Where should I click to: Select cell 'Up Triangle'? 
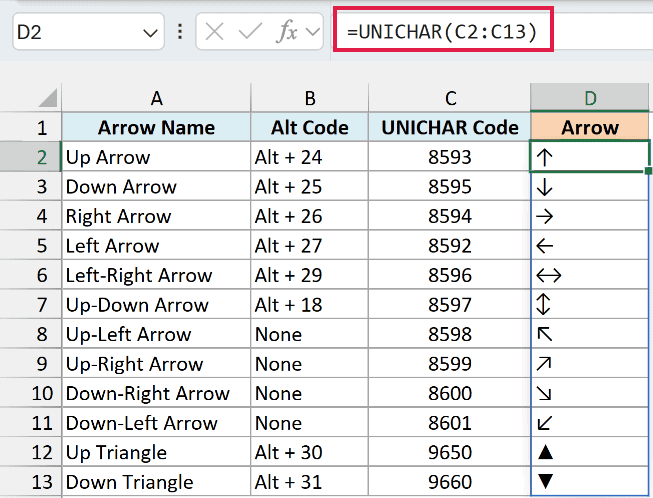point(156,452)
